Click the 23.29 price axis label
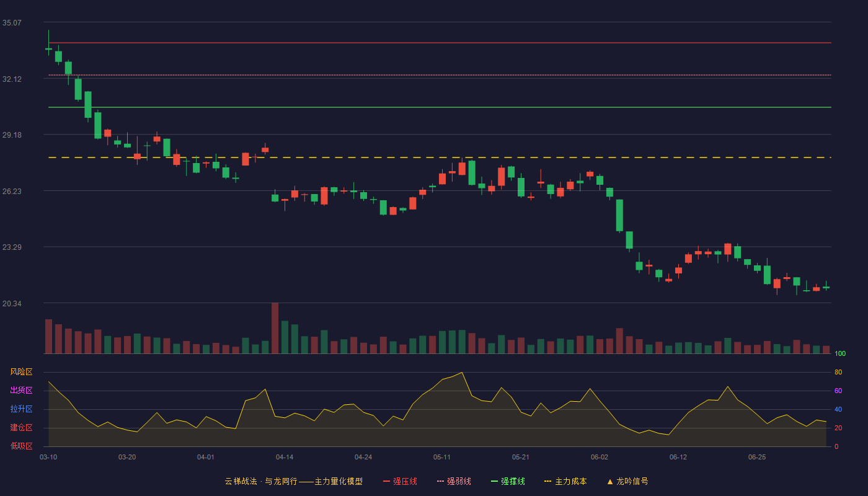This screenshot has width=868, height=496. (12, 247)
